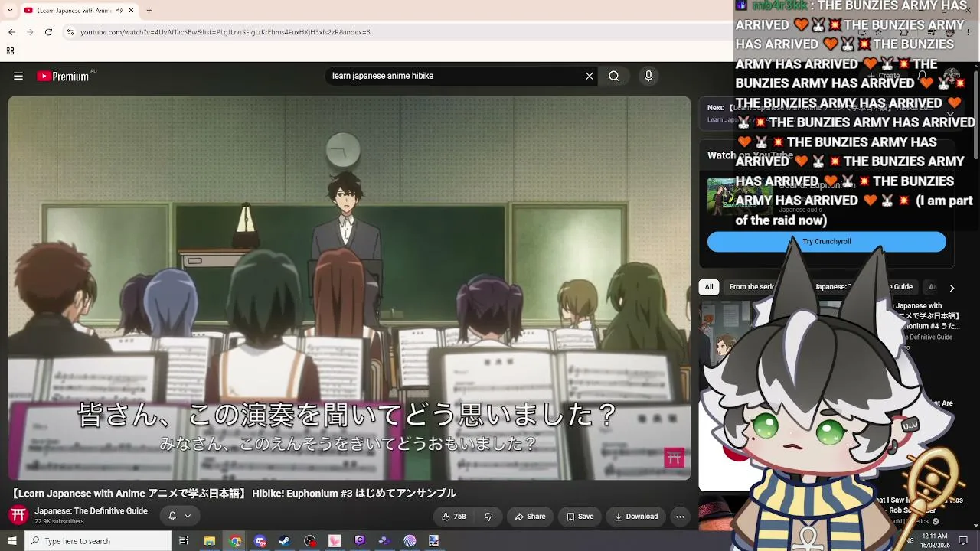Image resolution: width=980 pixels, height=551 pixels.
Task: Submit search with the magnifier button
Action: [x=614, y=76]
